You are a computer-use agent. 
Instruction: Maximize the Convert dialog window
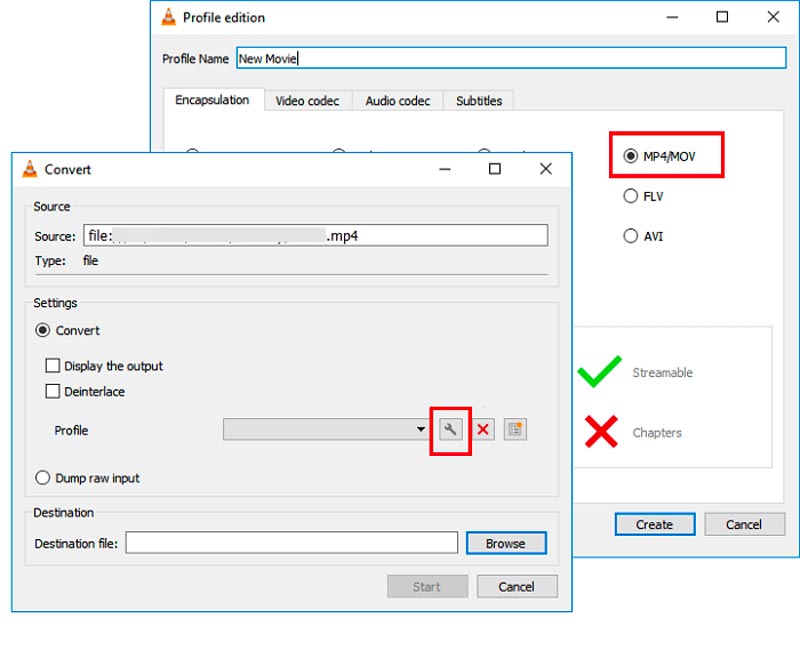coord(494,169)
